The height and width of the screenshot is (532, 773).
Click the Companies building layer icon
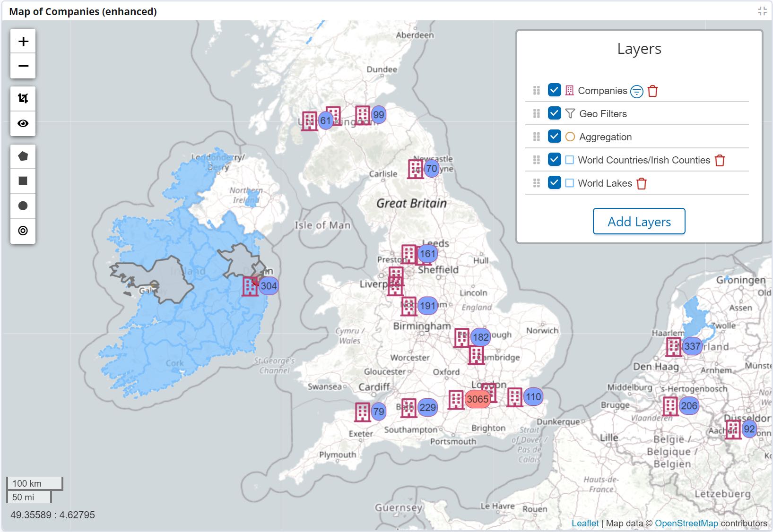570,90
